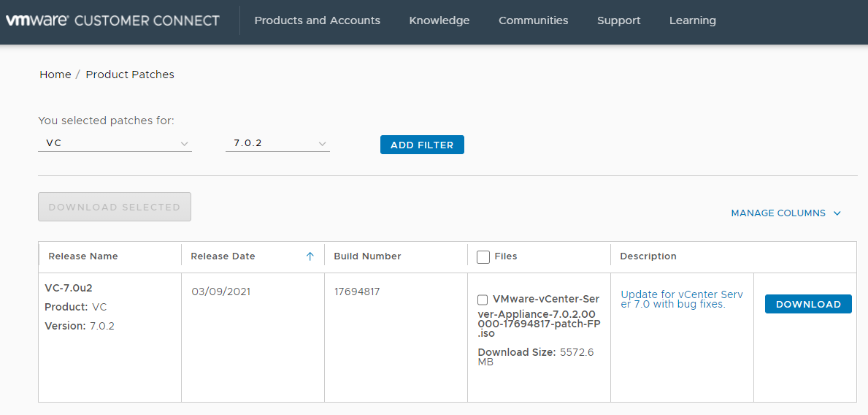Open the Update for vCenter Server description link
Image resolution: width=868 pixels, height=415 pixels.
[x=682, y=300]
